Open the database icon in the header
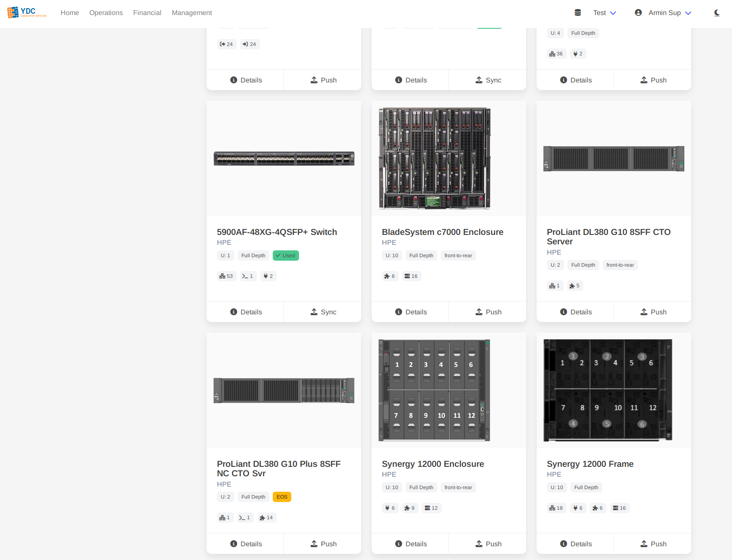 [x=578, y=13]
